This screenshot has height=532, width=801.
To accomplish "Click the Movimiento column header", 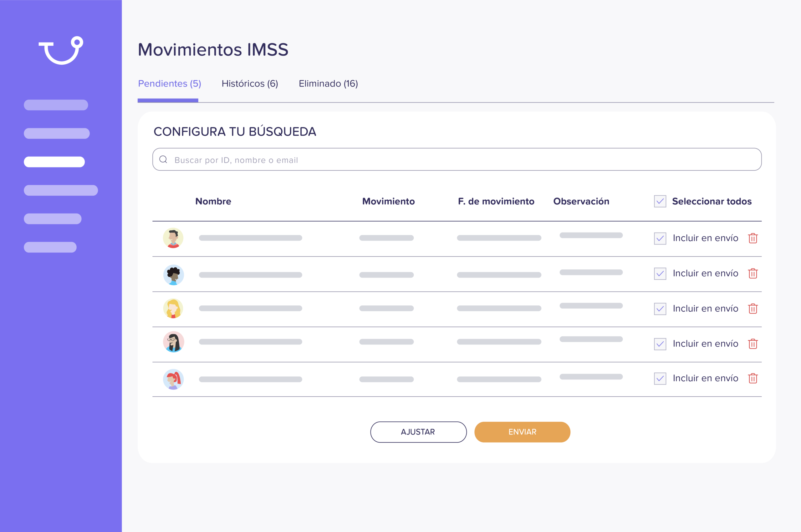I will 388,201.
